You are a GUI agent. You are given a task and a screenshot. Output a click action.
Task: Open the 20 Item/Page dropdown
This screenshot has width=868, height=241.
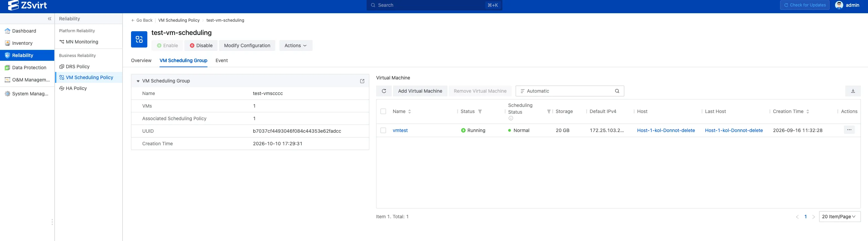coord(839,217)
